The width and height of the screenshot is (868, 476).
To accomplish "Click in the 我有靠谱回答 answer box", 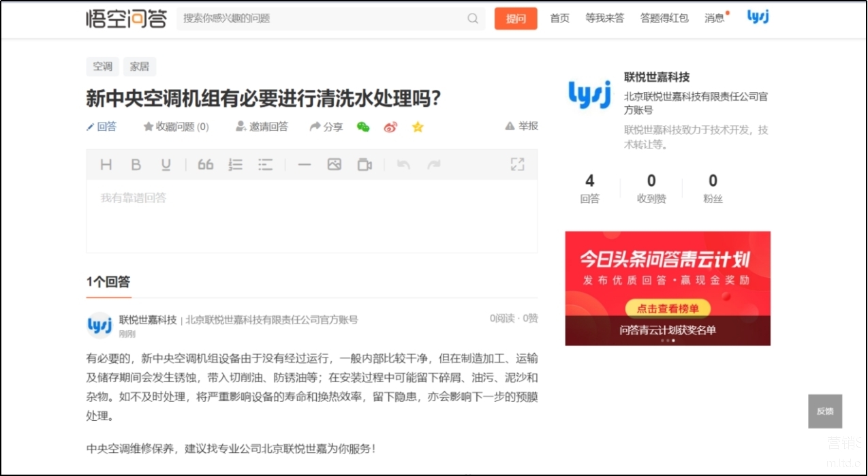I will click(311, 216).
